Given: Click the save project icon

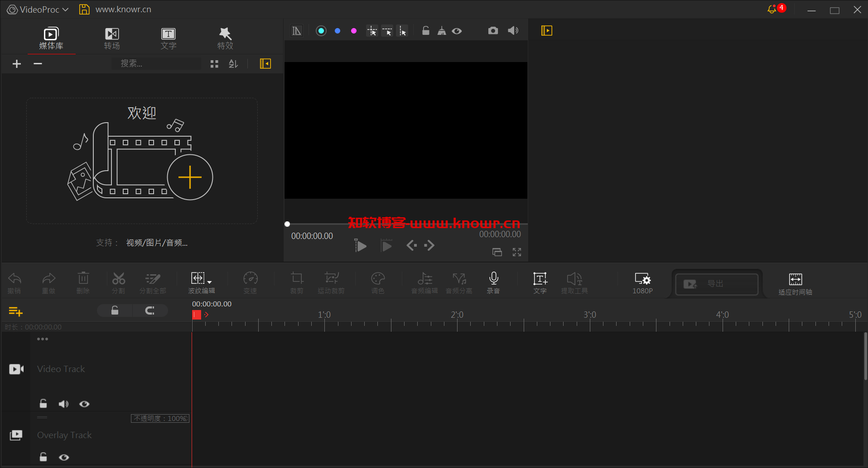Looking at the screenshot, I should pos(84,10).
